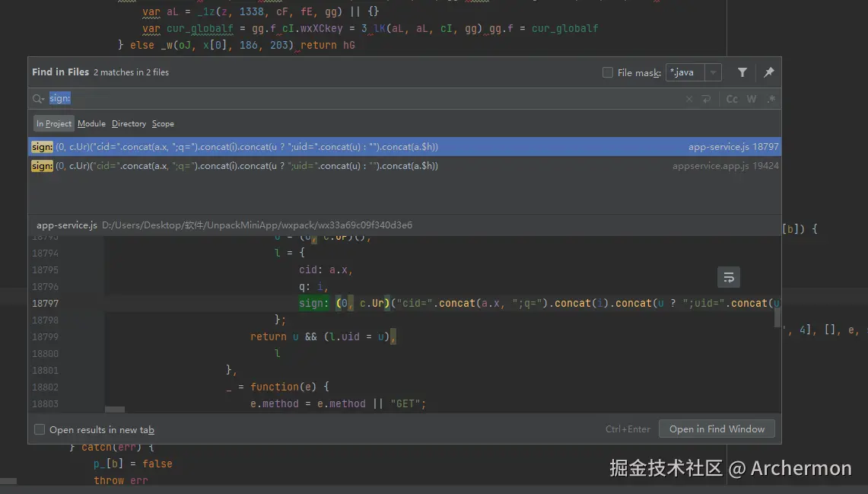Toggle soft-wrap icon in preview pane

pos(729,278)
